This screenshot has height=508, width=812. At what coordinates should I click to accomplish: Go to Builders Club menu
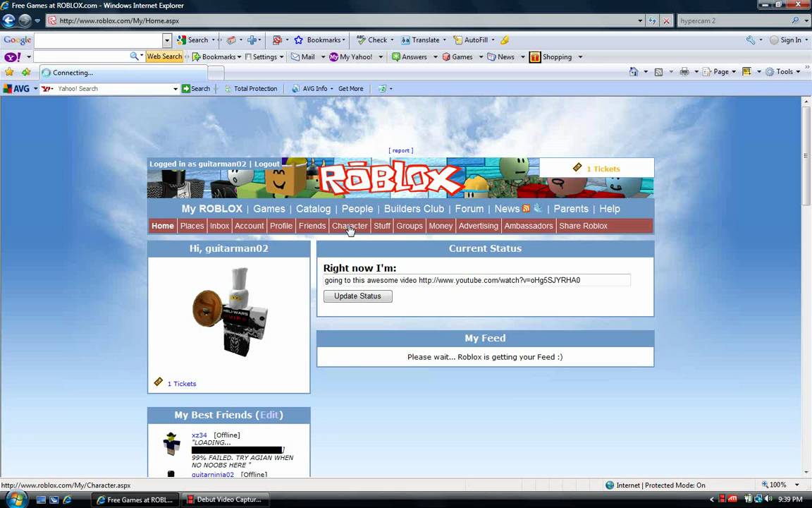(x=414, y=209)
